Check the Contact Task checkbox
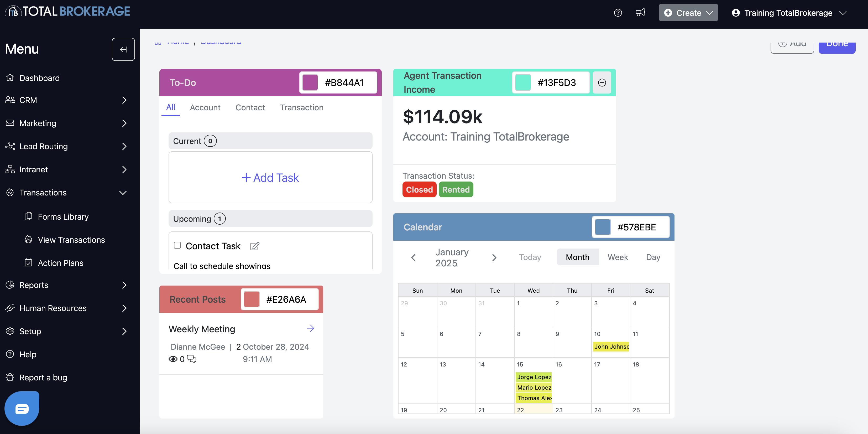This screenshot has width=868, height=434. (x=177, y=245)
